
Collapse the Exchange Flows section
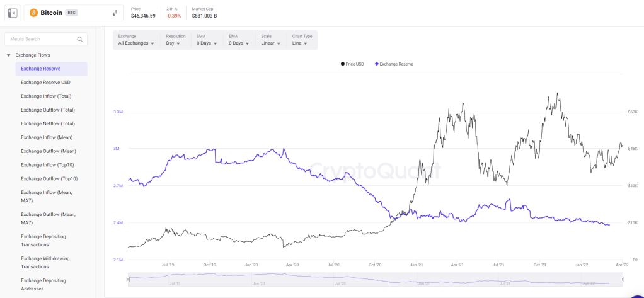[x=9, y=55]
